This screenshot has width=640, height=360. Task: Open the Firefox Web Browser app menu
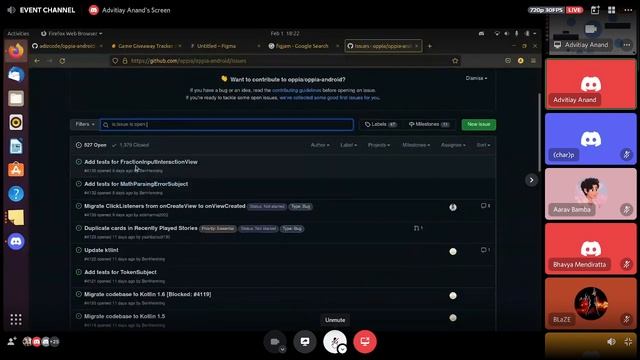pyautogui.click(x=71, y=33)
